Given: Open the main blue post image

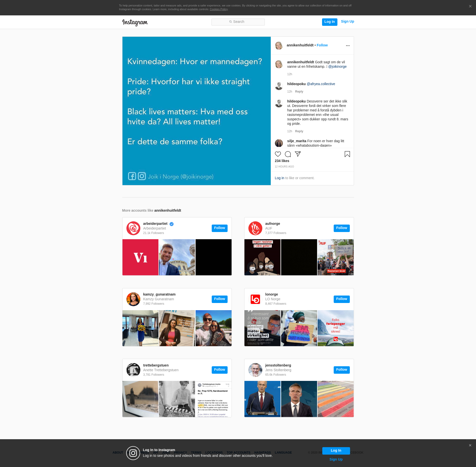Looking at the screenshot, I should (x=196, y=111).
